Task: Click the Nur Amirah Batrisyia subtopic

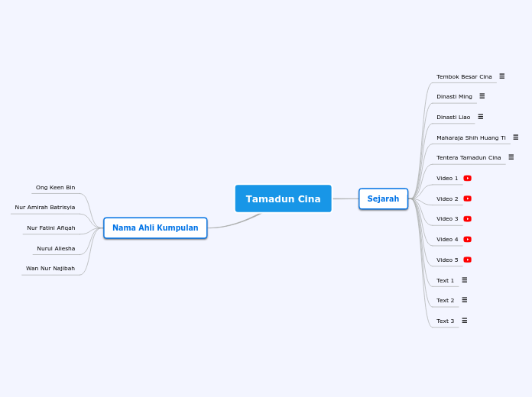Action: coord(45,207)
